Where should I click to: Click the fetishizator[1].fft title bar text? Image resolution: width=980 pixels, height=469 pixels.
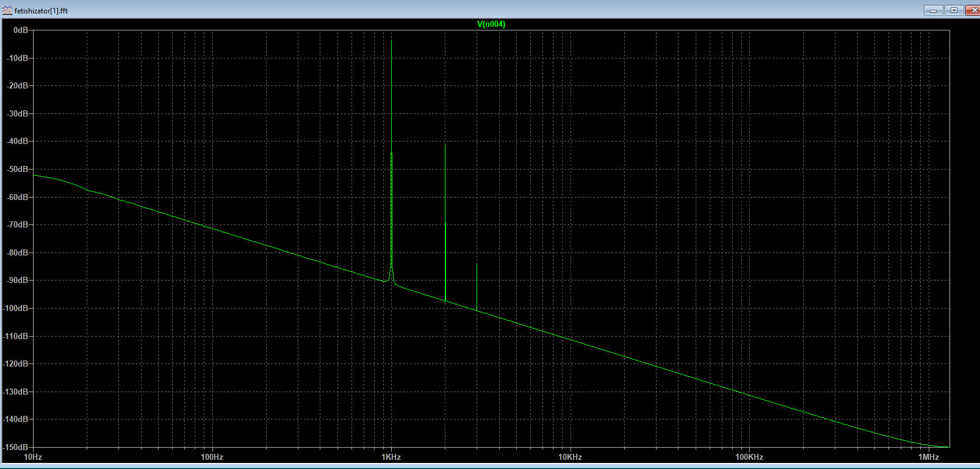[41, 11]
